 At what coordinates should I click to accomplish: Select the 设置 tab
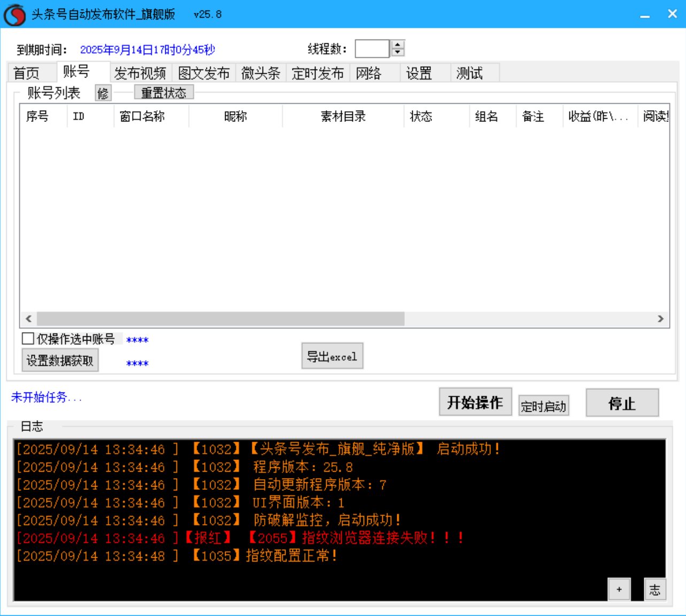click(420, 73)
